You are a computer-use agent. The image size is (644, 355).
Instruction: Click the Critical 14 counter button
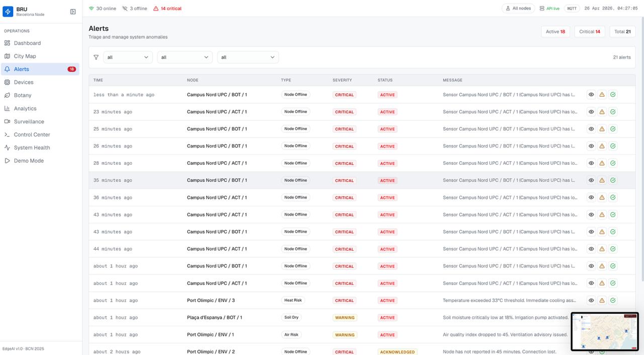tap(590, 32)
